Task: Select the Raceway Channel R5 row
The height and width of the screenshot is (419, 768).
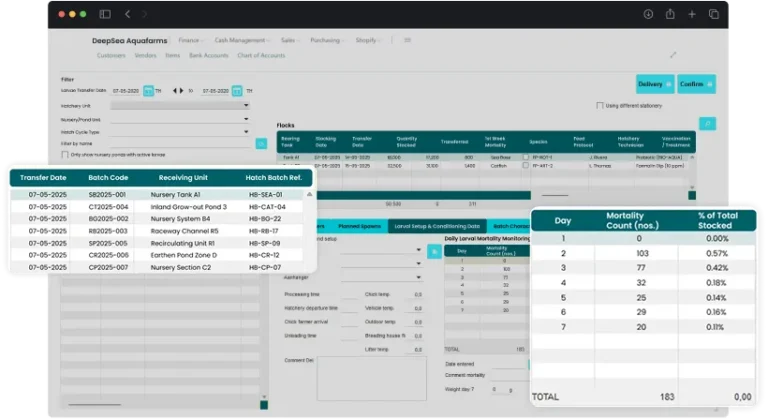Action: [x=157, y=231]
